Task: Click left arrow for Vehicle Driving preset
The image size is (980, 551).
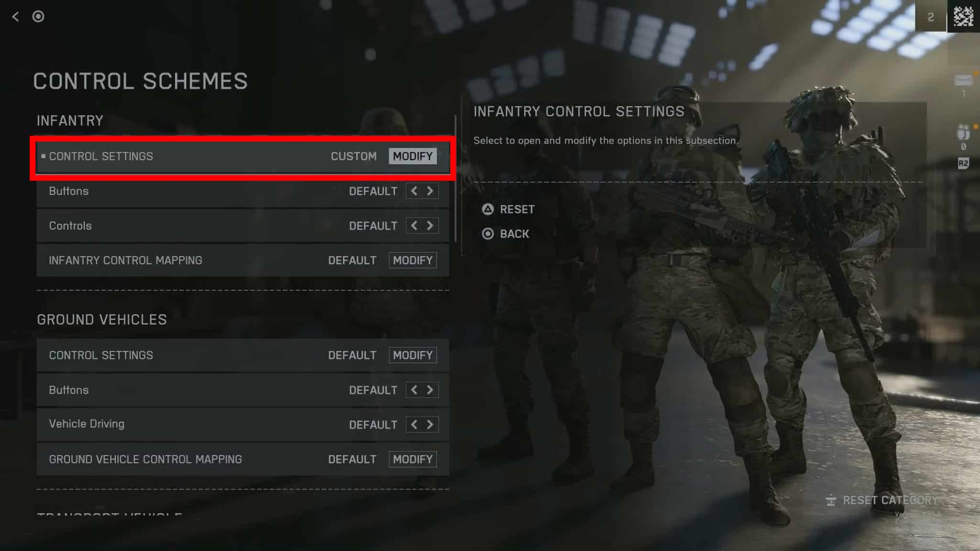Action: pos(414,424)
